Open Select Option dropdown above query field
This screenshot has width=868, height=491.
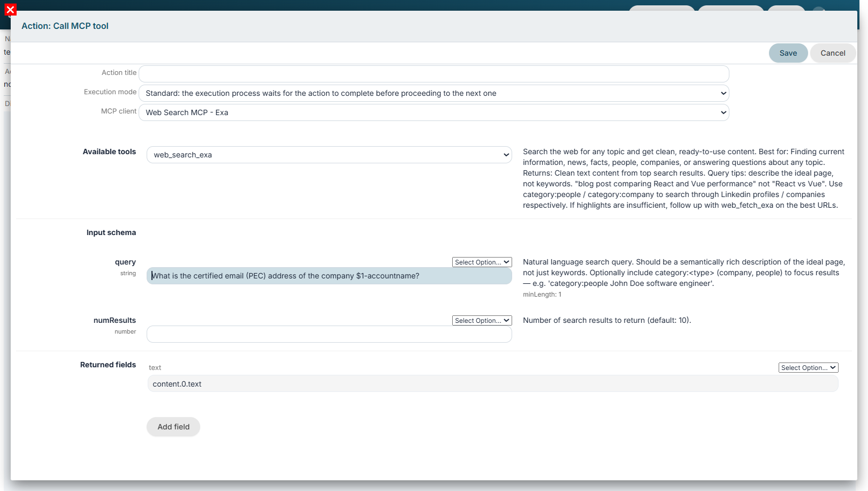[x=482, y=262]
